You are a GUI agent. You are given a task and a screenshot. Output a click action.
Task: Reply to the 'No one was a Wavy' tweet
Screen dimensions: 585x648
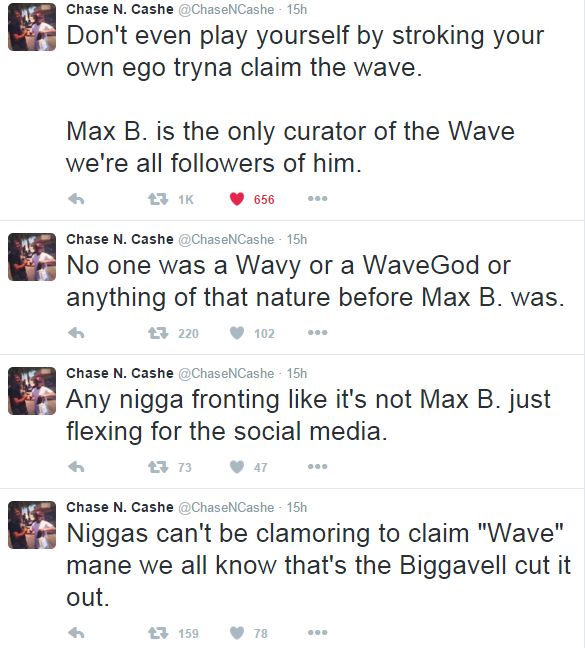[x=76, y=333]
